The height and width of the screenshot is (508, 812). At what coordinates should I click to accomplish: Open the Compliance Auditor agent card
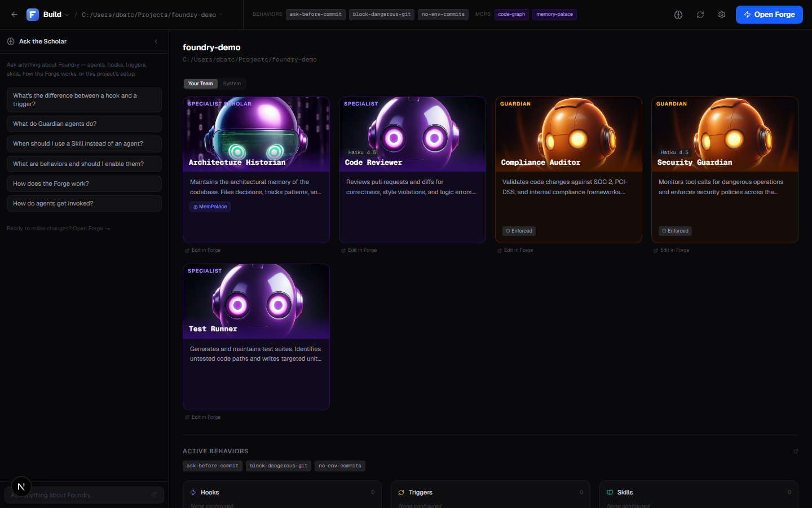568,170
